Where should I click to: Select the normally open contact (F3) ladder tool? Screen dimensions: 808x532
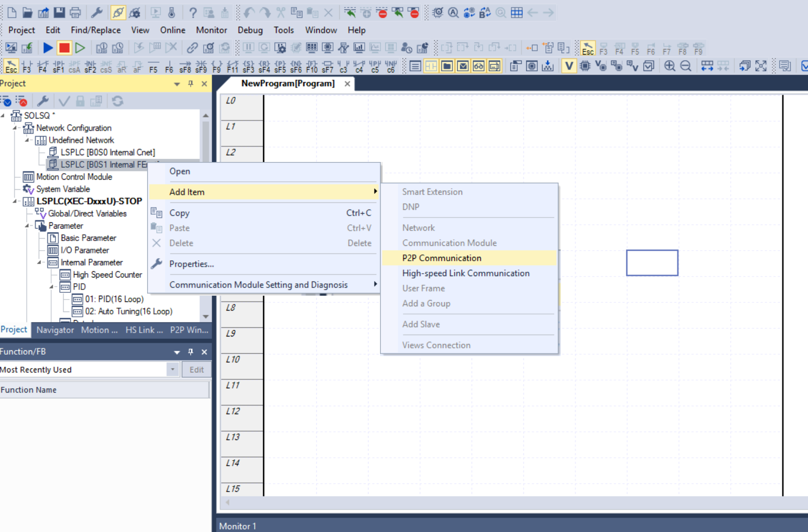[27, 66]
